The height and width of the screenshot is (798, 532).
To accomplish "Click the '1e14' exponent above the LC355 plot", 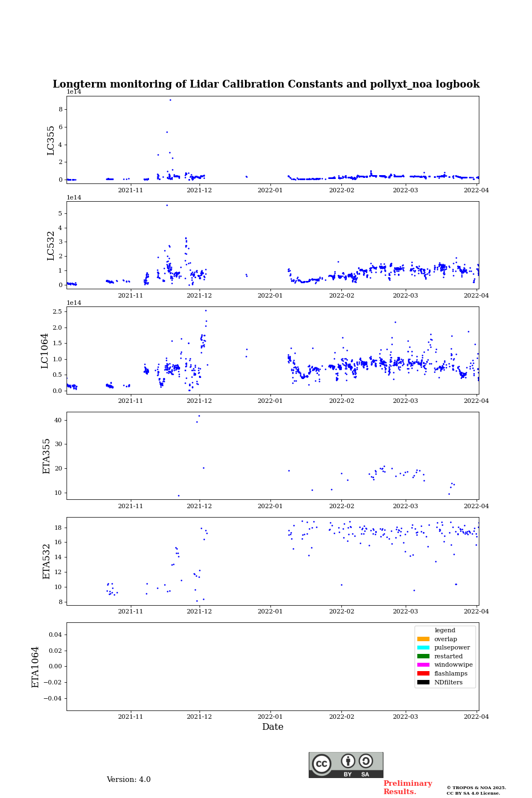I will (x=74, y=92).
